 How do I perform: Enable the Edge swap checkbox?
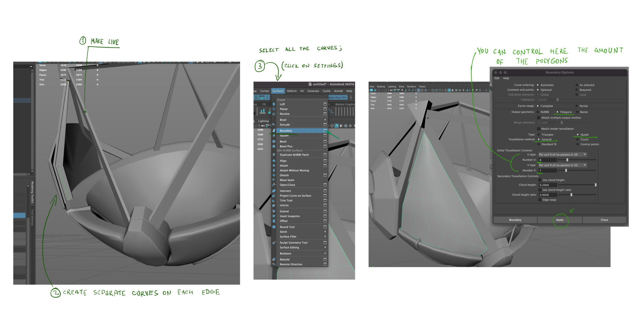[x=540, y=200]
